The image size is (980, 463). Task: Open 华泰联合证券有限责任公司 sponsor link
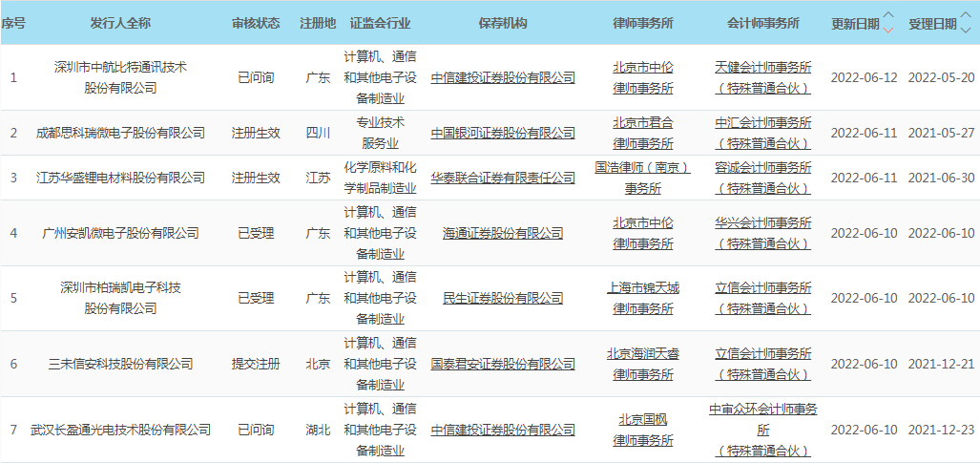click(x=503, y=178)
